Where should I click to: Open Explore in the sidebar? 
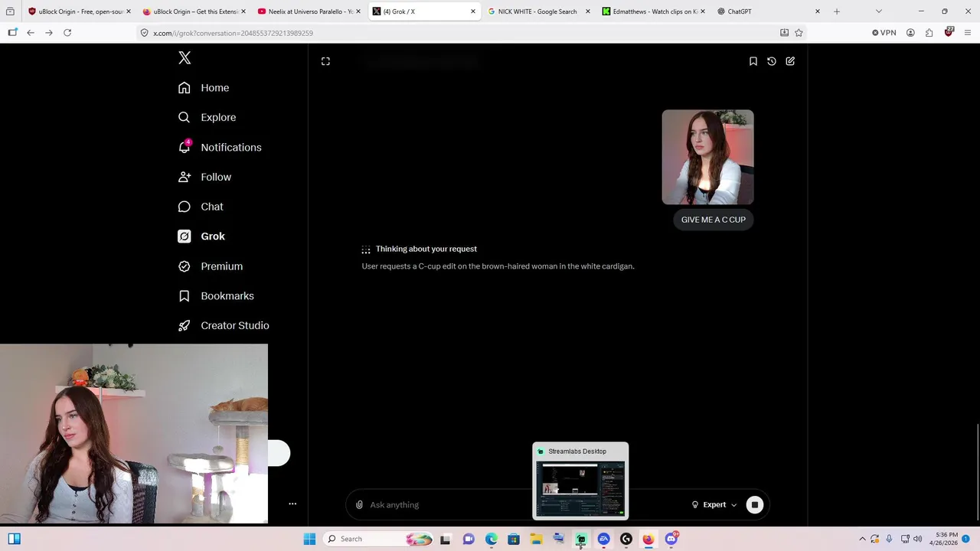[207, 117]
